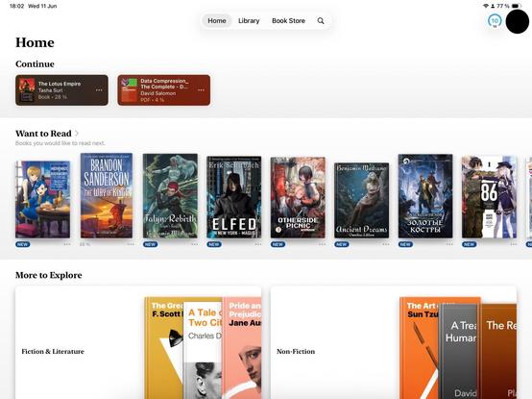The height and width of the screenshot is (399, 532).
Task: Tap Data Compression cover thumbnail
Action: point(129,90)
